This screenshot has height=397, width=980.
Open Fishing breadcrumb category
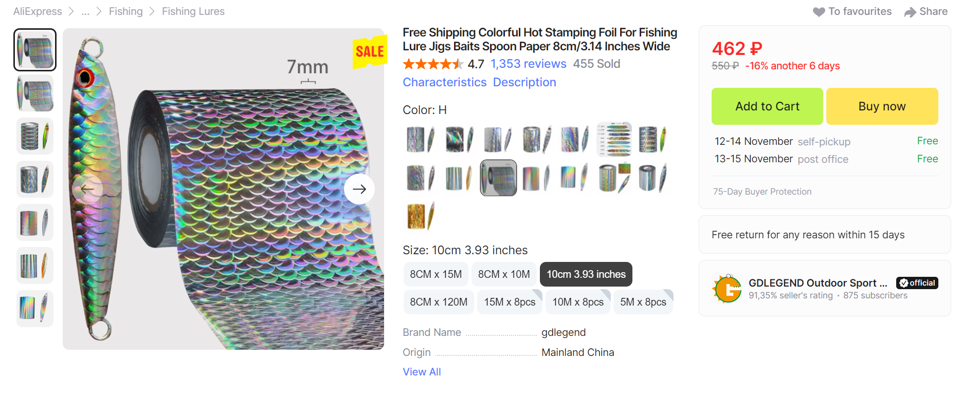pos(125,12)
